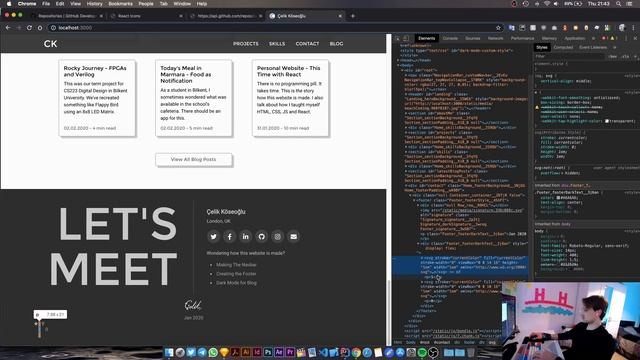Viewport: 640px width, 360px height.
Task: Reload the page with the refresh icon
Action: (x=29, y=28)
